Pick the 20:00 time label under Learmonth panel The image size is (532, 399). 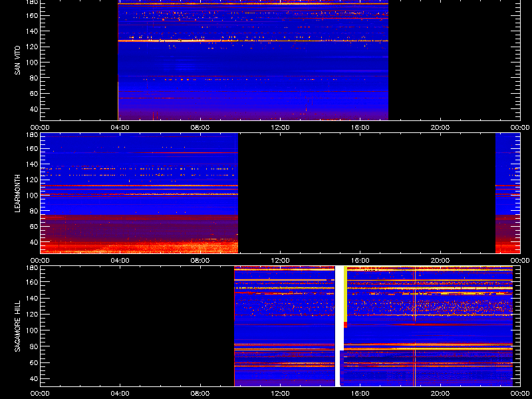(x=440, y=261)
